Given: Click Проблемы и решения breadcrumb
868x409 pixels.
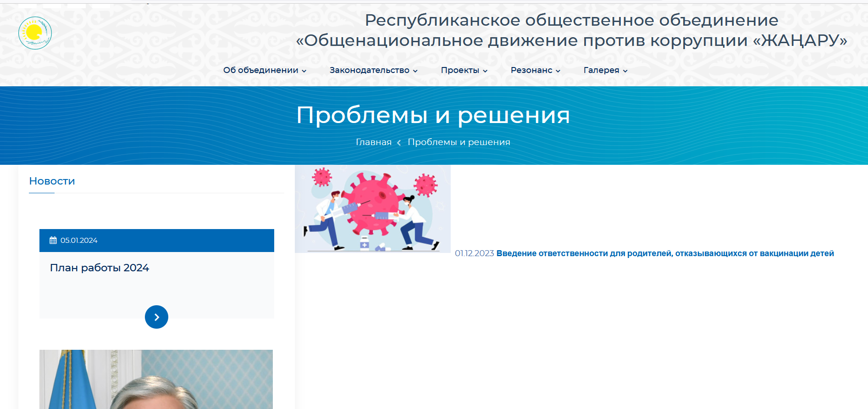Looking at the screenshot, I should click(459, 142).
